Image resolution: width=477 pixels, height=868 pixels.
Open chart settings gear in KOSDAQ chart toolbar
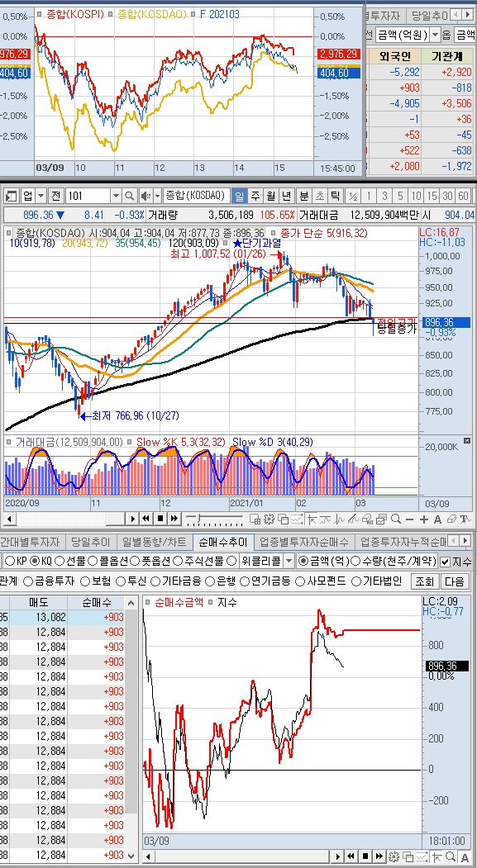pos(269,519)
